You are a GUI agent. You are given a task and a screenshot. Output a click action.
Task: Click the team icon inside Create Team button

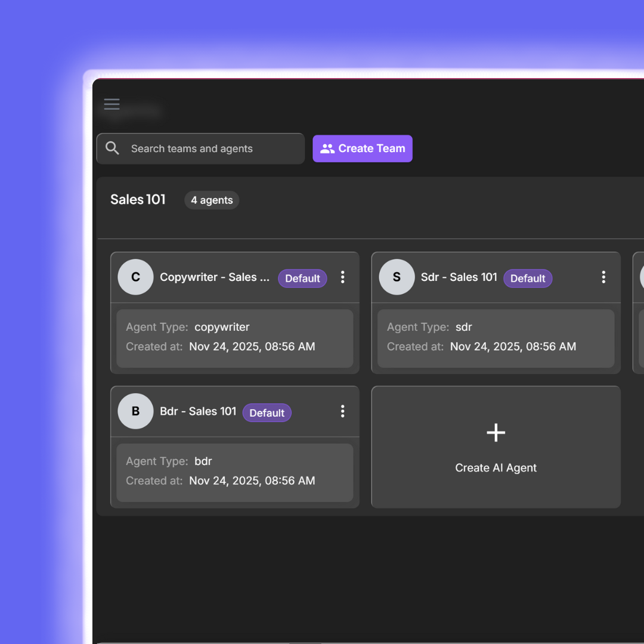point(327,148)
